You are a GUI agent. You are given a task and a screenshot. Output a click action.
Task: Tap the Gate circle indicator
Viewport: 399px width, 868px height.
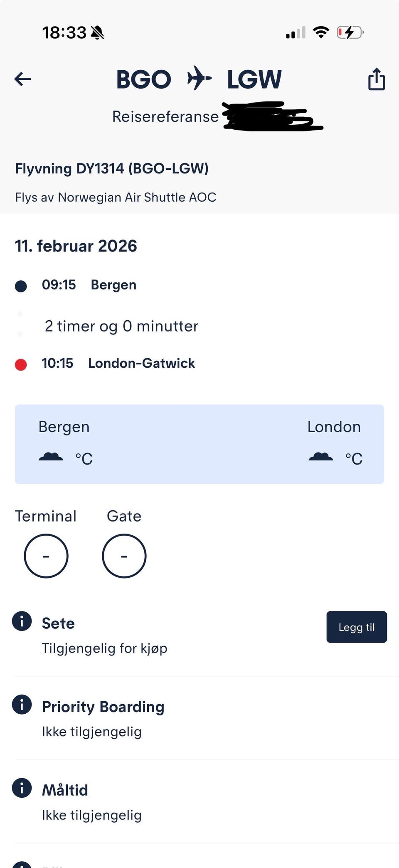(x=124, y=556)
